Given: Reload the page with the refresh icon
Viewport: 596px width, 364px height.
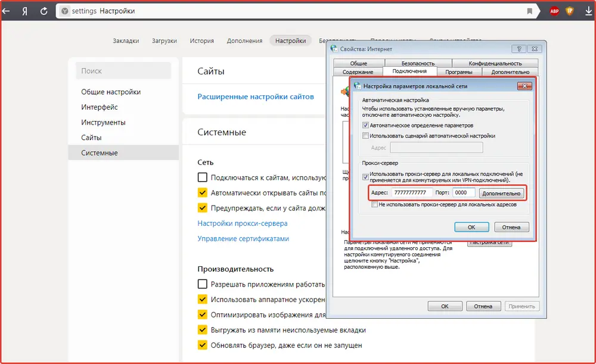Looking at the screenshot, I should (44, 11).
